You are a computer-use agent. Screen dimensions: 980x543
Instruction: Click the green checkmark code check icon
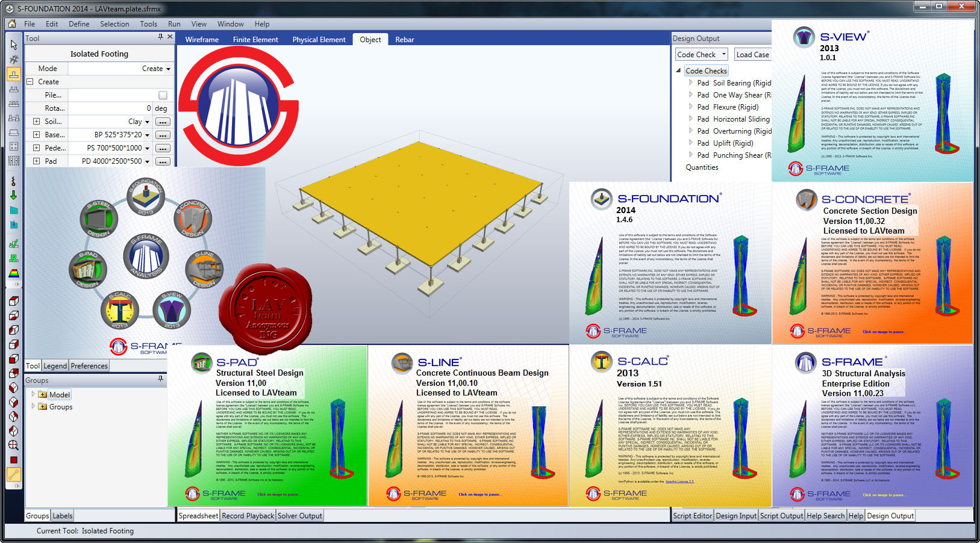point(13,244)
